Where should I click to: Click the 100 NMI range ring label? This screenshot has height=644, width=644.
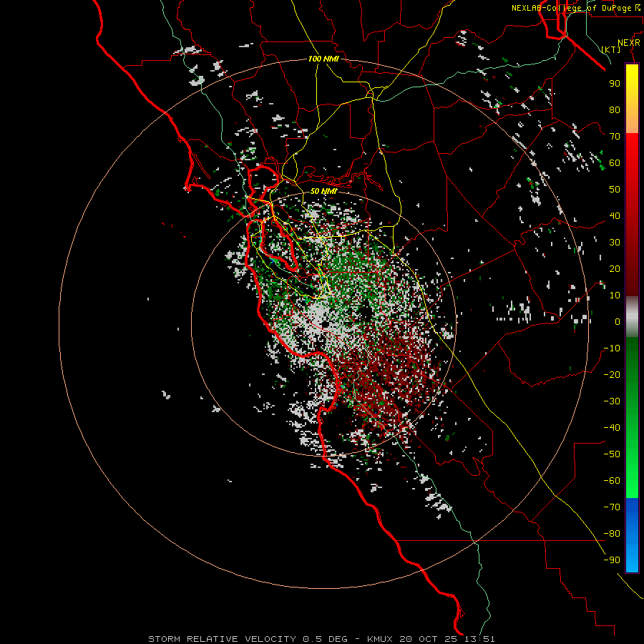323,59
